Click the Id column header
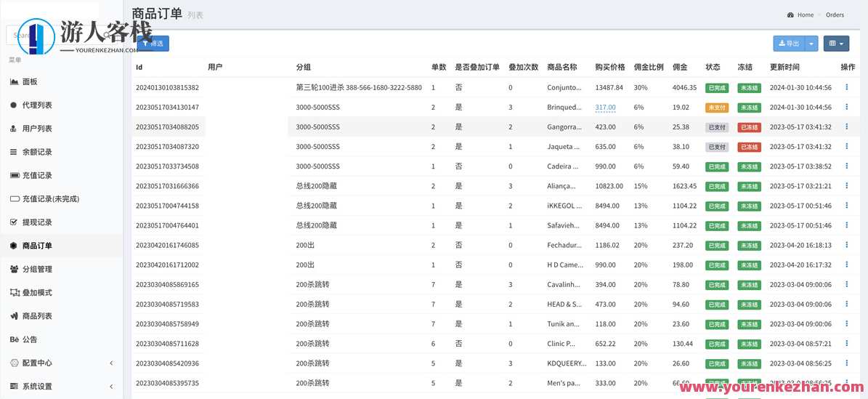Screen dimensions: 868x399 pos(139,67)
